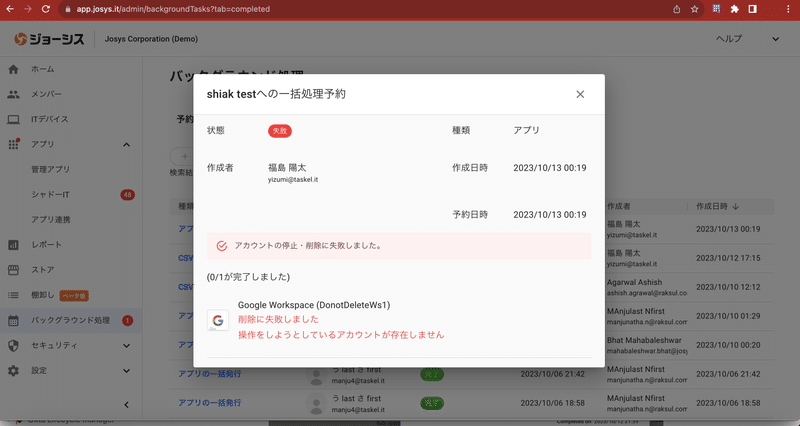Click the browser back arrow
This screenshot has height=426, width=800.
coord(10,9)
